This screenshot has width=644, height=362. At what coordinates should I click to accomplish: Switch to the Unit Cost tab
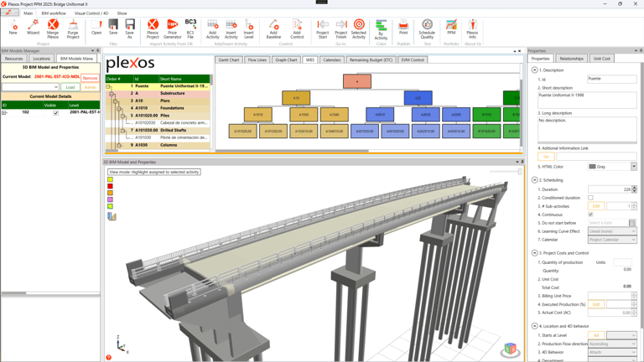click(602, 59)
